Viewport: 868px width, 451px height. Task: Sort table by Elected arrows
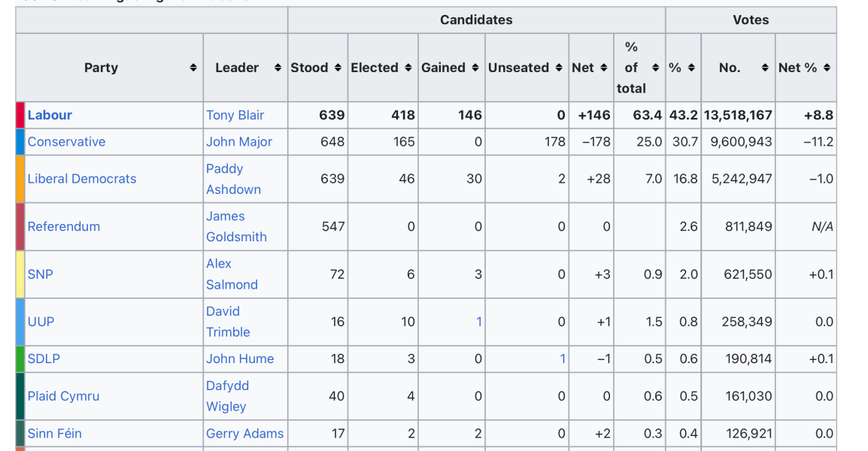(x=408, y=68)
